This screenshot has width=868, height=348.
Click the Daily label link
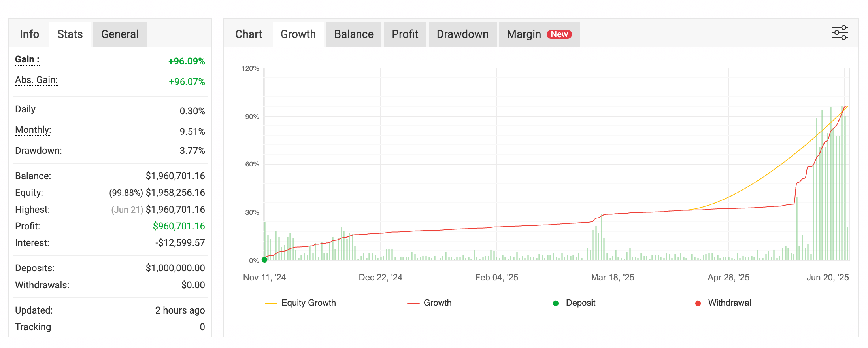point(25,110)
